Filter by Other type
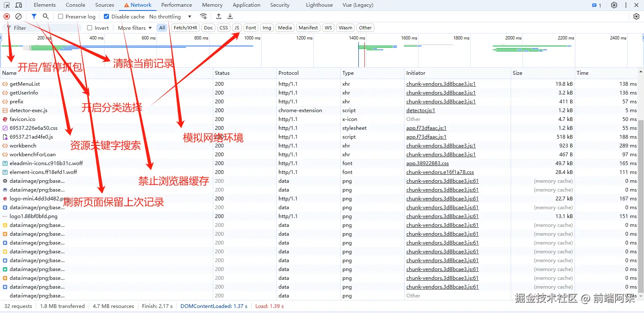644x313 pixels. click(365, 28)
